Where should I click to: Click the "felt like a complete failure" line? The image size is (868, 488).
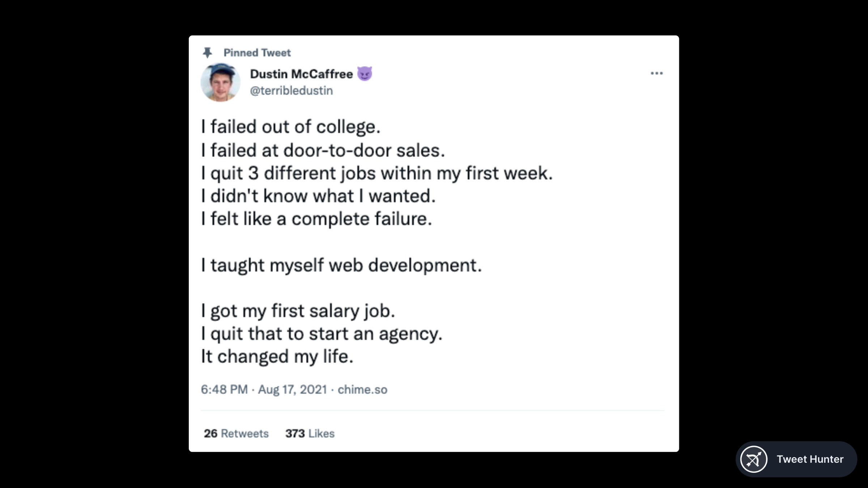316,219
